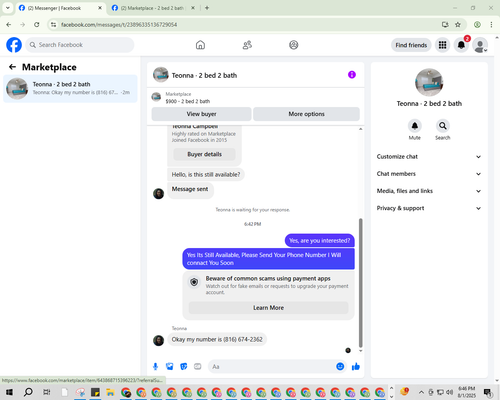Screen dimensions: 500x400
Task: Close the Messenger browser tab
Action: [100, 8]
